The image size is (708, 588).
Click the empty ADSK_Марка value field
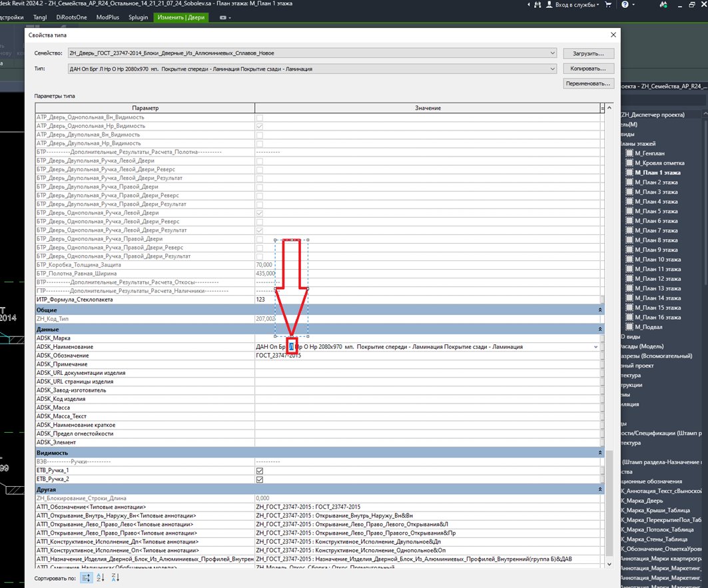428,338
